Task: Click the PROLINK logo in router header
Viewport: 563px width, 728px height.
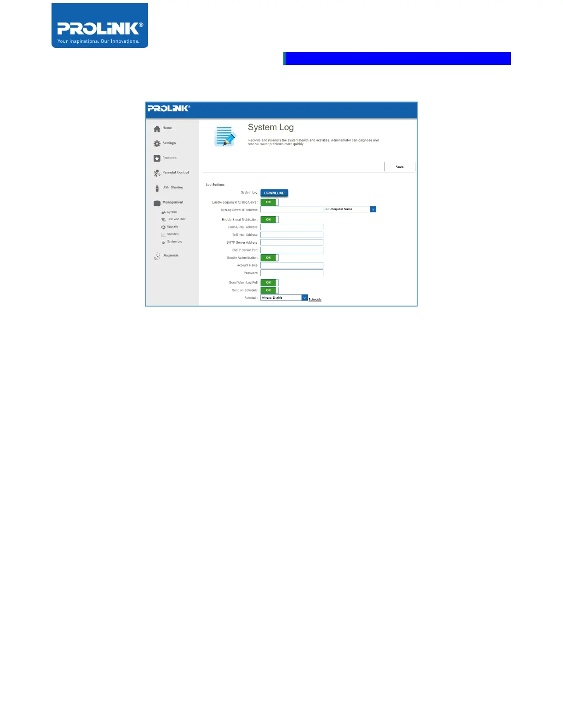Action: click(x=169, y=108)
